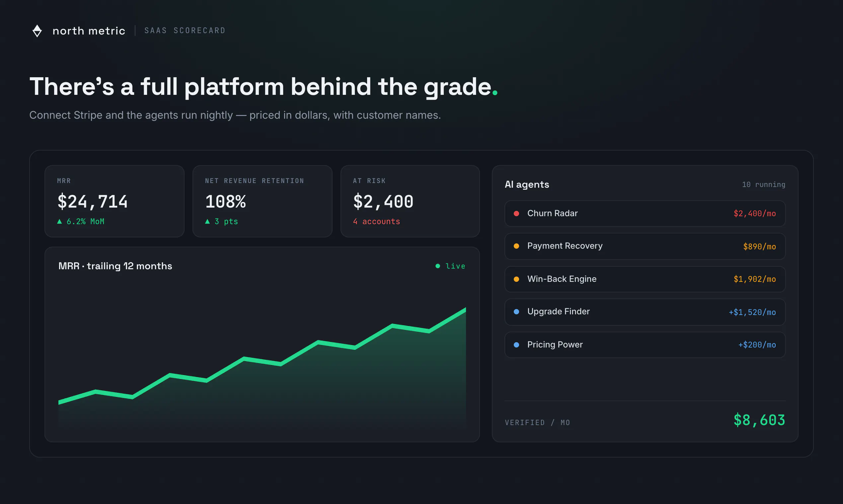Select the SAAS SCORECARD header label
Viewport: 843px width, 504px height.
point(185,31)
